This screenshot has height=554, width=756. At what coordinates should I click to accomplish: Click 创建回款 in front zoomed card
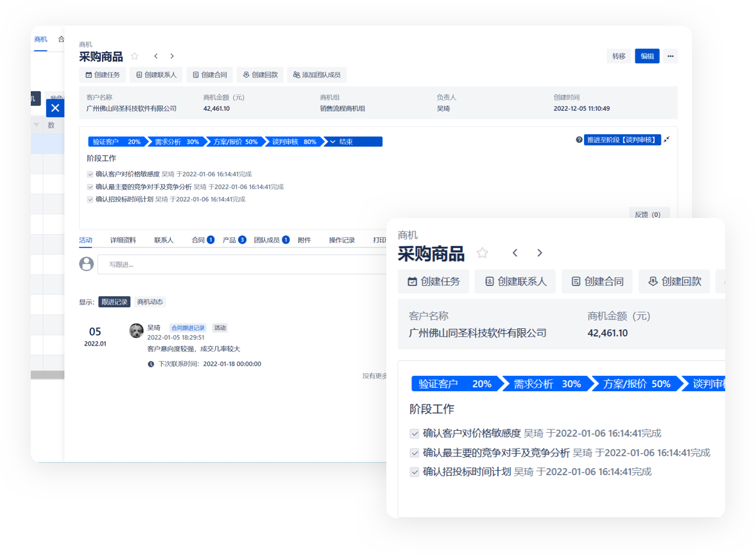(674, 281)
